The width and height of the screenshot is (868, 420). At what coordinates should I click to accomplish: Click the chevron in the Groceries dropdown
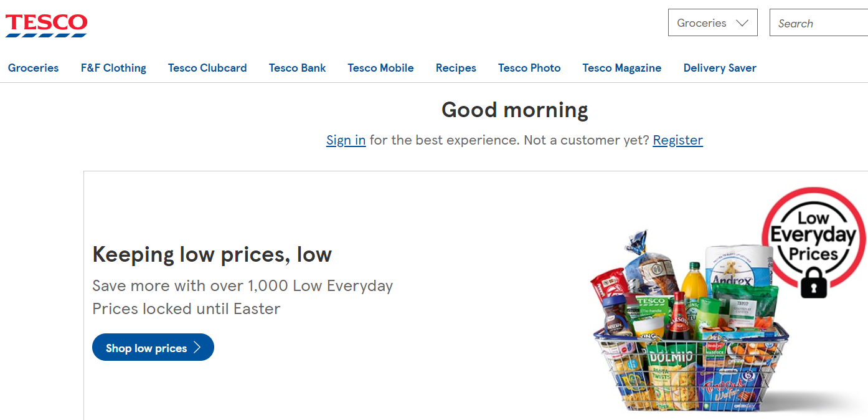pyautogui.click(x=742, y=23)
